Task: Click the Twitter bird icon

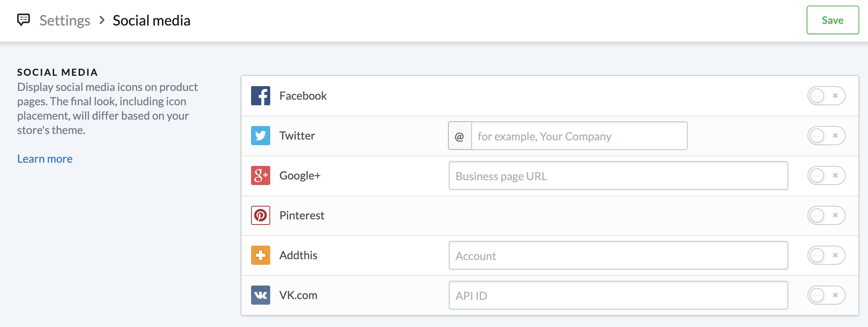Action: [x=261, y=136]
